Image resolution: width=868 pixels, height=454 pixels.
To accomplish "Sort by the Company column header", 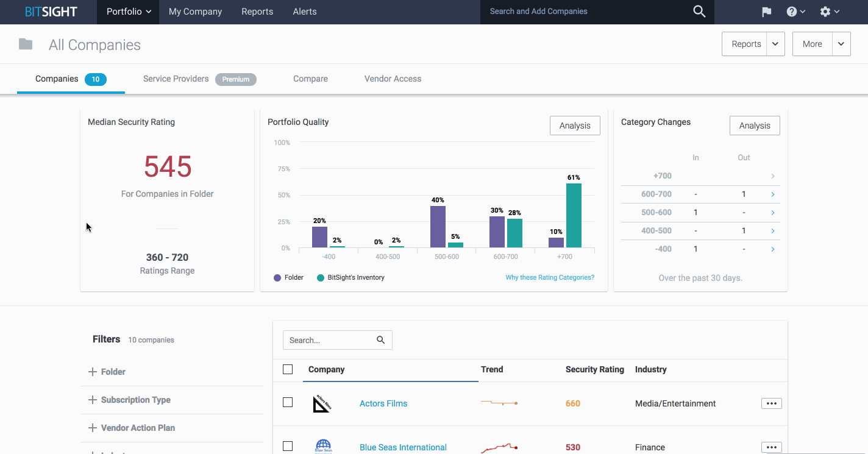I will point(326,369).
